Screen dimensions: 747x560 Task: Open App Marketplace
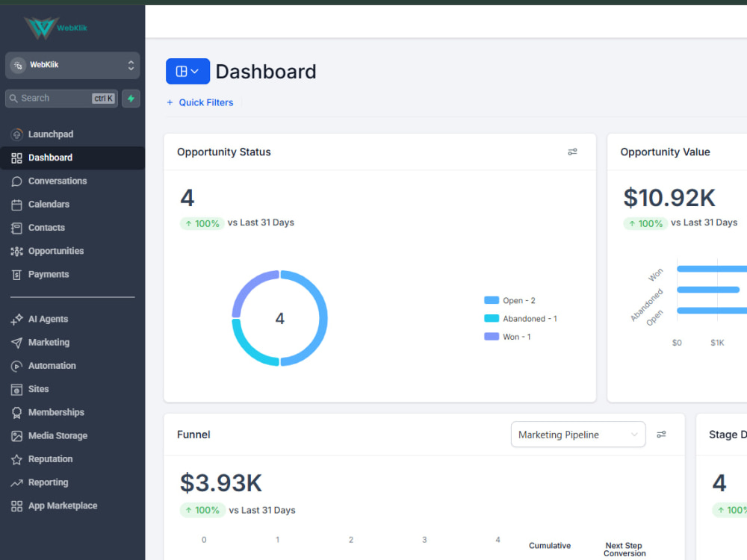72,505
